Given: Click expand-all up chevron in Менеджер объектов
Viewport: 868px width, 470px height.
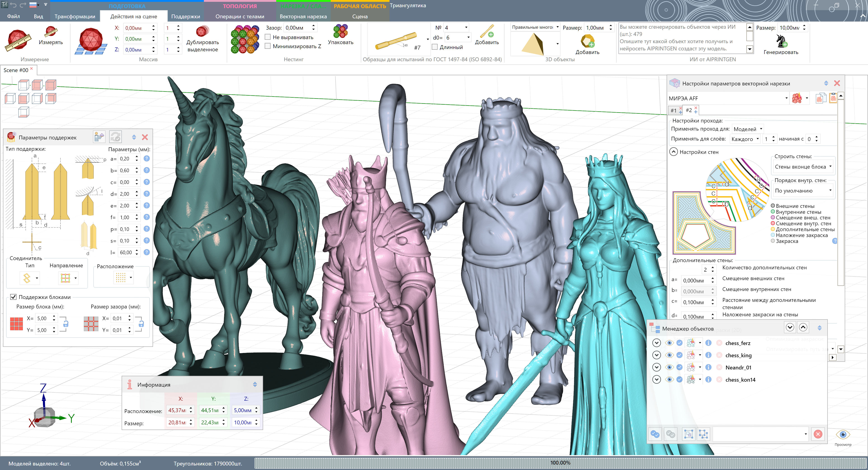Looking at the screenshot, I should point(803,327).
